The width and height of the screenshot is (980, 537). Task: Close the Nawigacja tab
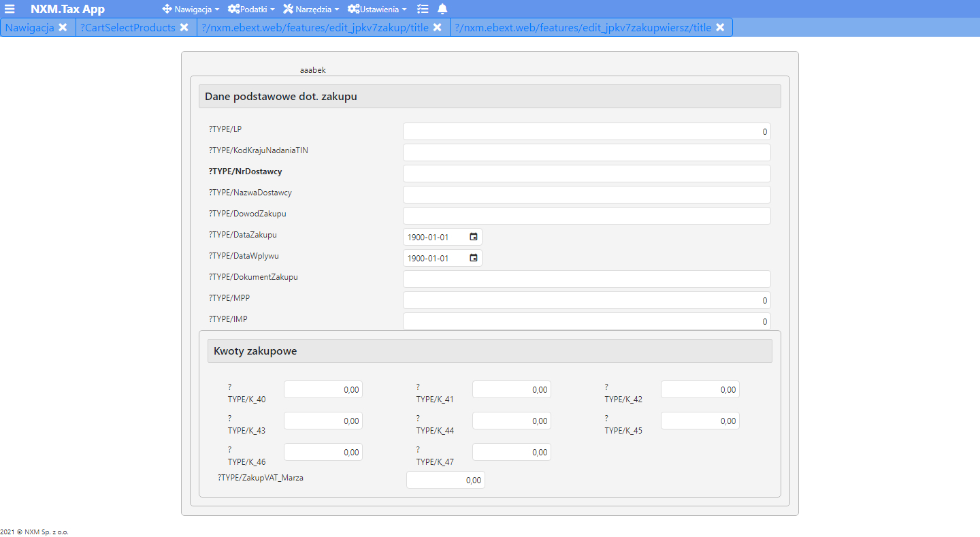pyautogui.click(x=63, y=27)
